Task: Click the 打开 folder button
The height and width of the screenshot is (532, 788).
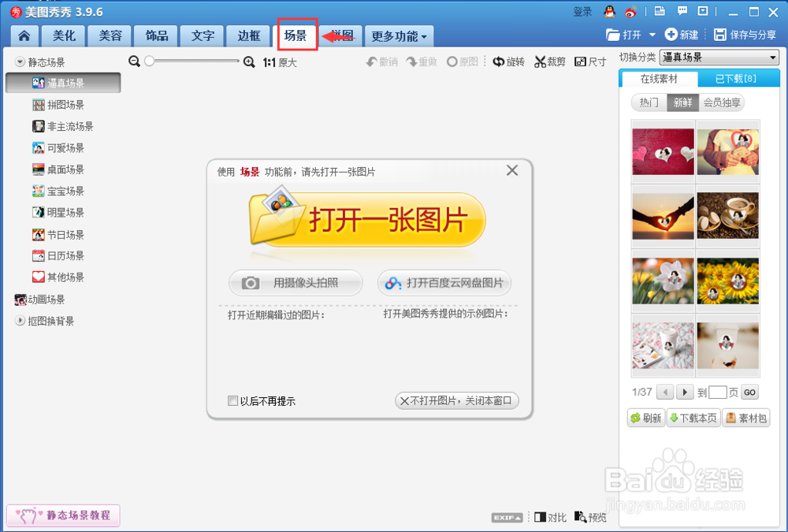Action: tap(623, 35)
